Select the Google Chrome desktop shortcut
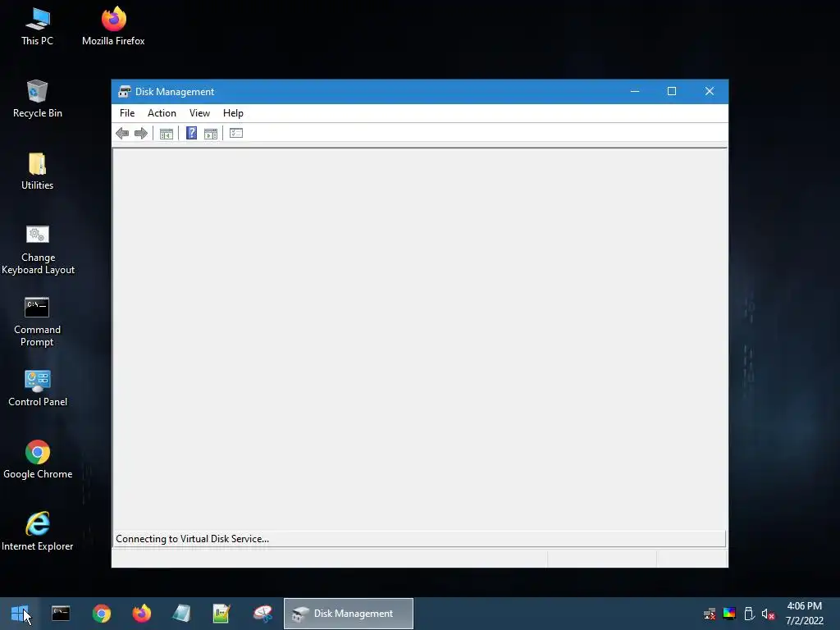The height and width of the screenshot is (630, 840). click(38, 459)
